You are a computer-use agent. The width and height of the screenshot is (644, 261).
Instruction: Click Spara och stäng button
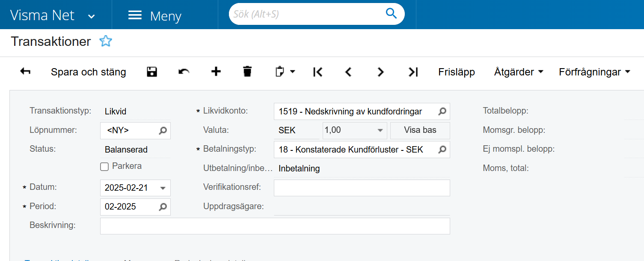click(x=88, y=72)
